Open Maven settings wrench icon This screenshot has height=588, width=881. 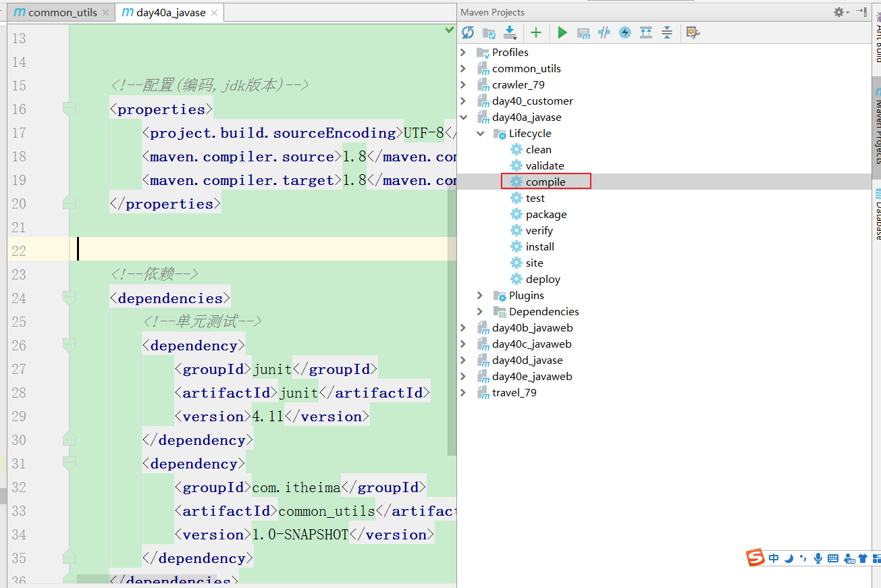(693, 32)
